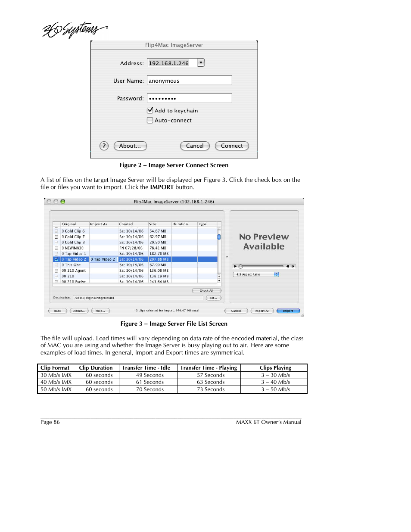Screen dimensions: 411x532
Task: Open the 4:3 Aspect Ratio dropdown
Action: pos(256,274)
